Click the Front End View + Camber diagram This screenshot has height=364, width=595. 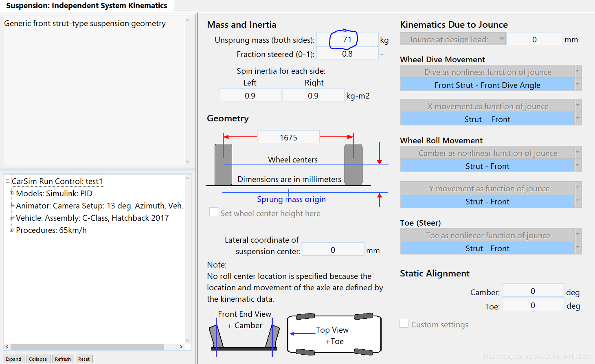(244, 333)
